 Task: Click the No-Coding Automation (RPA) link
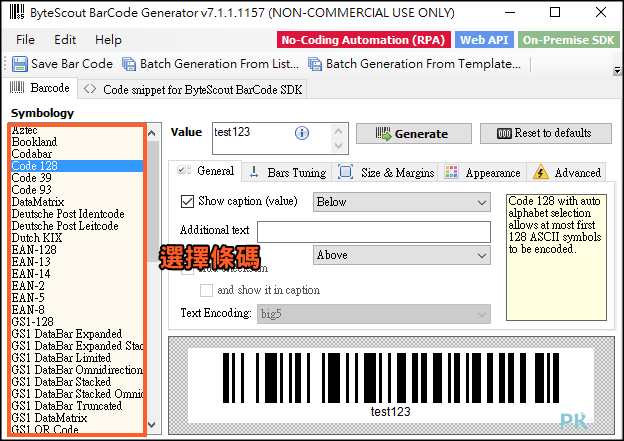pyautogui.click(x=364, y=40)
